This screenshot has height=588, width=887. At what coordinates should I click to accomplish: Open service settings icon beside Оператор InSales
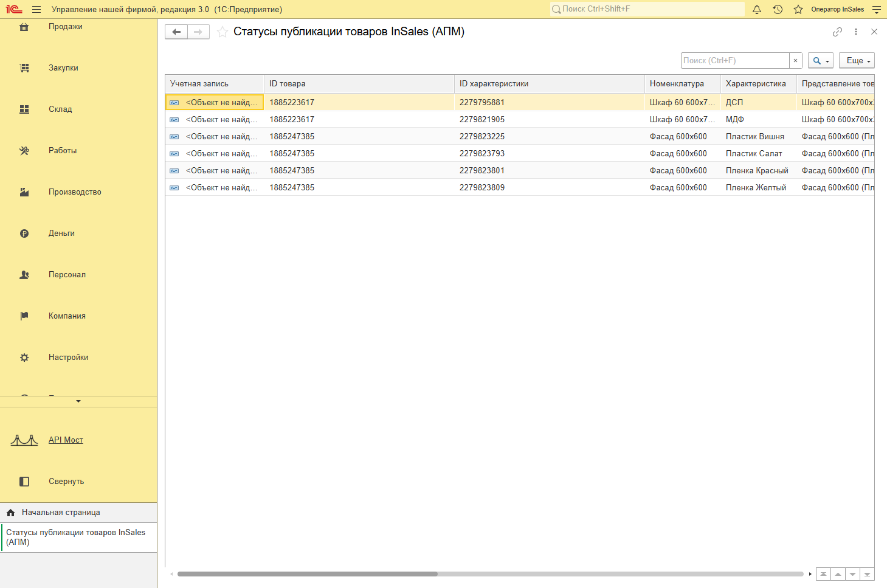tap(876, 10)
